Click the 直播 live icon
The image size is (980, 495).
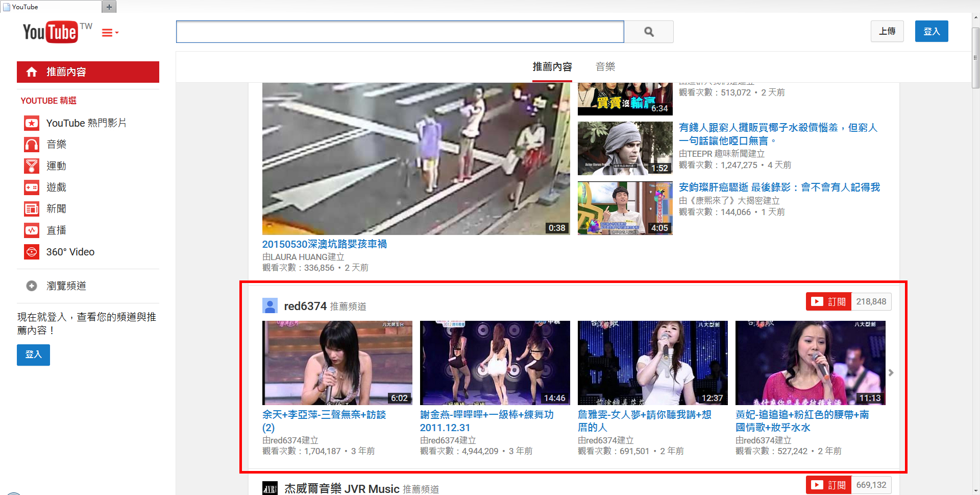tap(32, 230)
